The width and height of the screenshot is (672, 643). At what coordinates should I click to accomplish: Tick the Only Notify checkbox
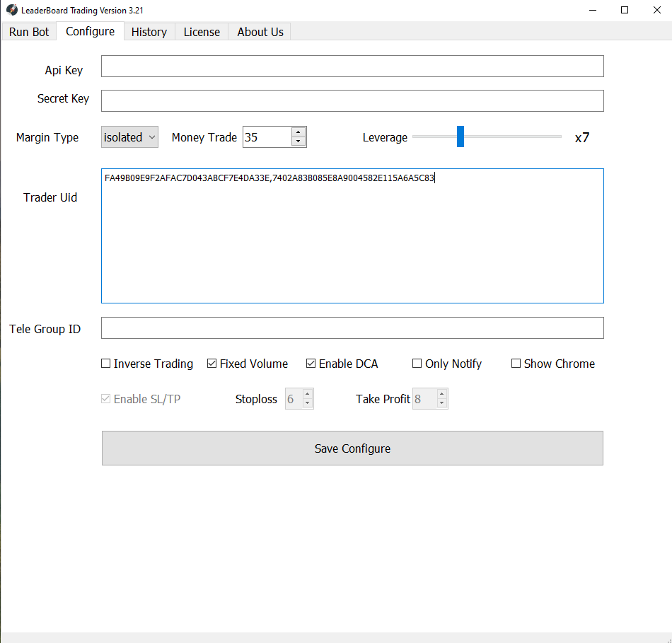click(x=417, y=364)
